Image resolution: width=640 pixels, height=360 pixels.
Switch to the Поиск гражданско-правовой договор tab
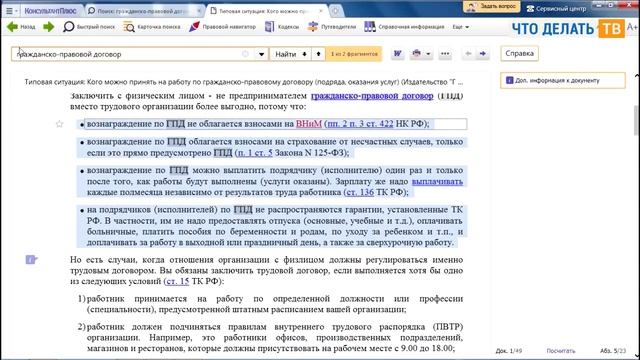[141, 11]
